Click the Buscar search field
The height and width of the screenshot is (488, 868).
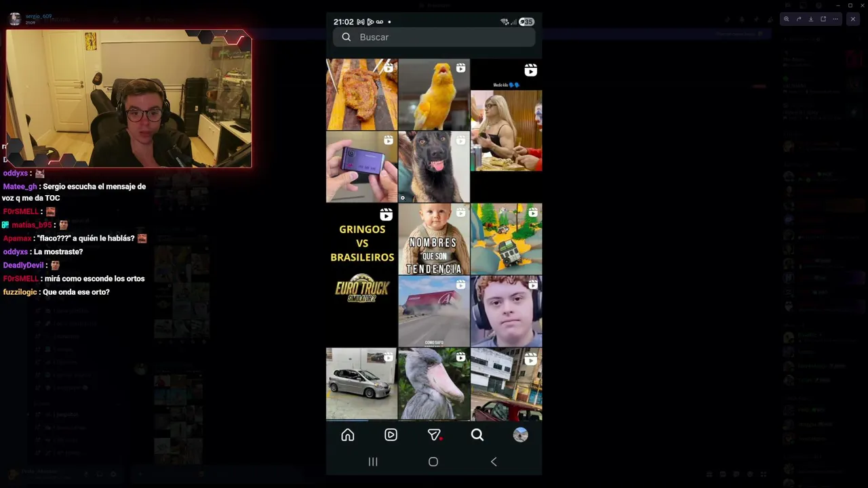point(434,37)
